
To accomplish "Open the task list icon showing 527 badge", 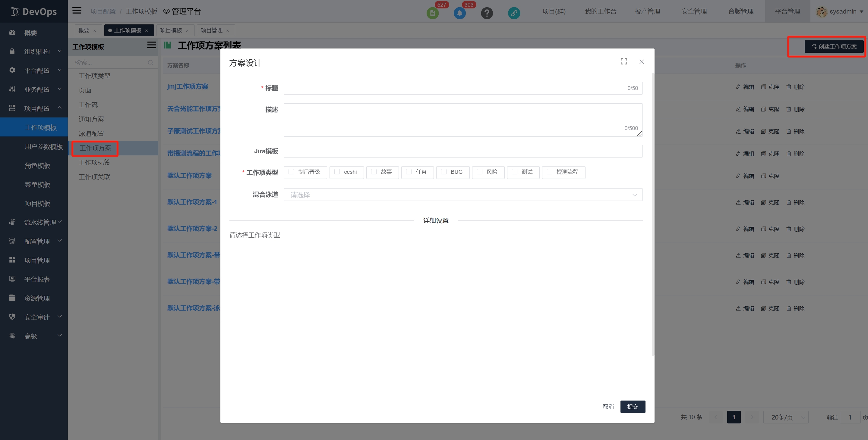I will click(x=433, y=13).
